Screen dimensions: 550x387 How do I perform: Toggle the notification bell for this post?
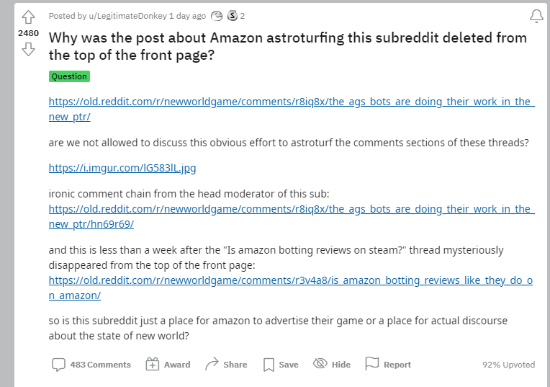pos(536,16)
